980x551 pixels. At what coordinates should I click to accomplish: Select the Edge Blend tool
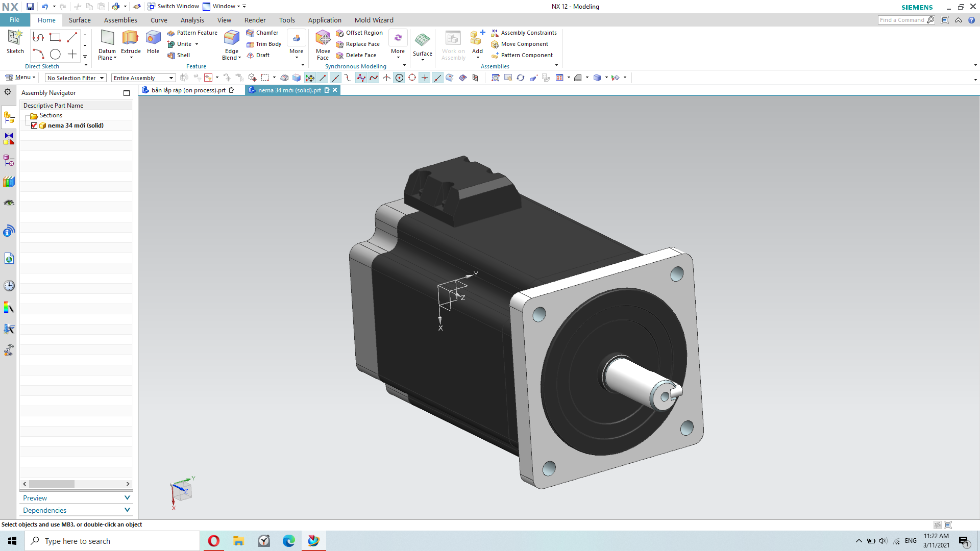(x=231, y=38)
